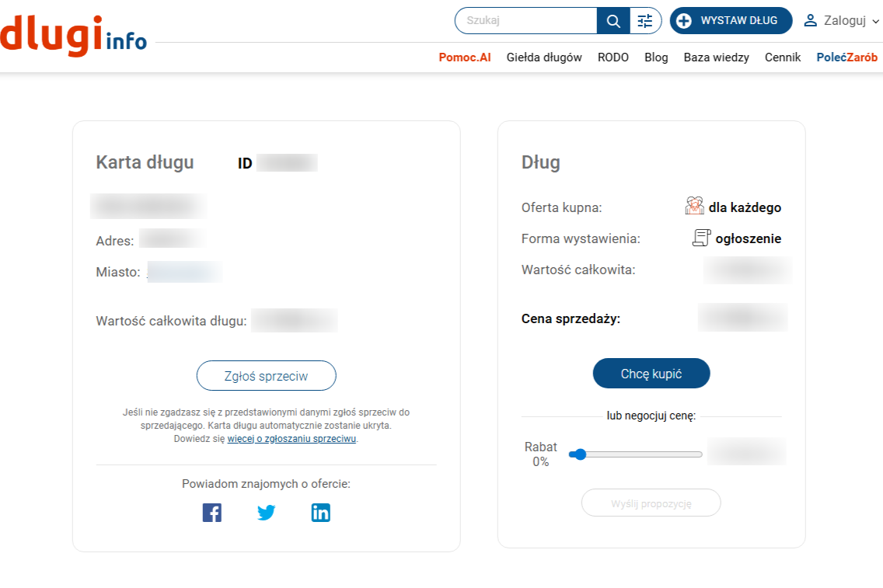Open link więcej o zgłoszaniu sprzeciwu
Image resolution: width=883 pixels, height=588 pixels.
[x=291, y=439]
